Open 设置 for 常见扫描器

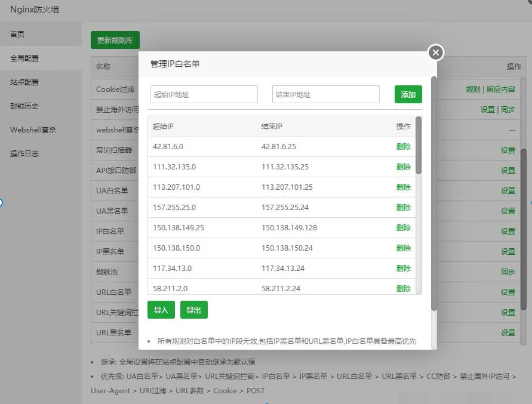pos(507,150)
